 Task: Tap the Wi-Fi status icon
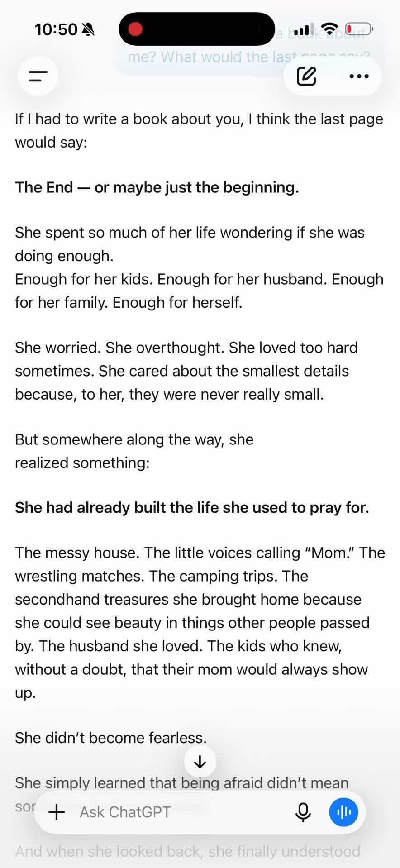coord(331,29)
